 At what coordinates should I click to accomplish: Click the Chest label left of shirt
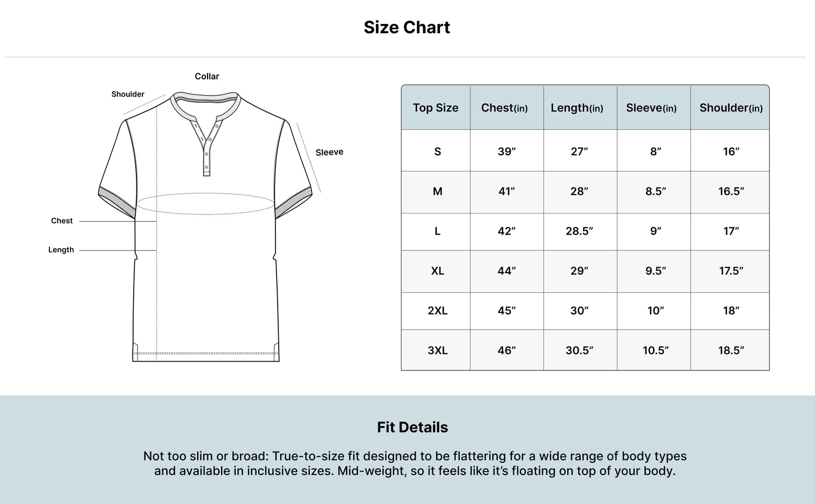tap(62, 221)
